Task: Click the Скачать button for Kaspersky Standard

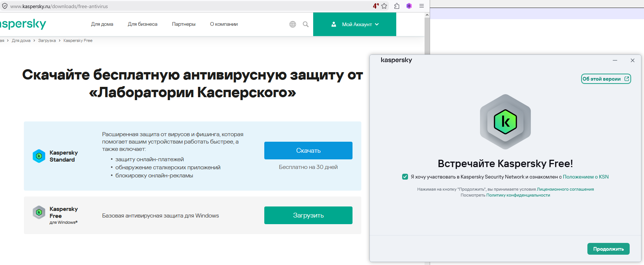Action: pos(308,151)
